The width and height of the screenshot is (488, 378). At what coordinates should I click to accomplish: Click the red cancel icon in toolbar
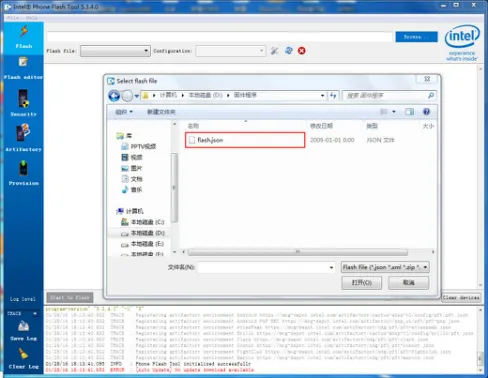point(302,51)
